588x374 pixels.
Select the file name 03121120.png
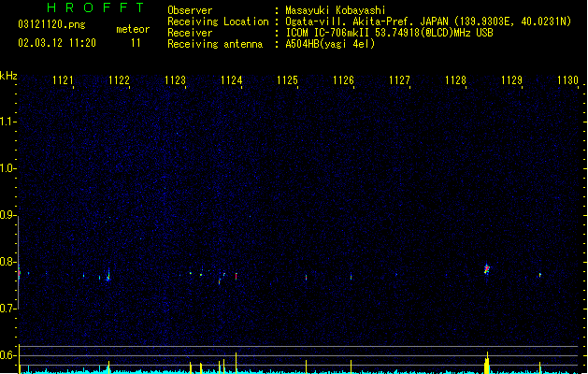tap(51, 24)
